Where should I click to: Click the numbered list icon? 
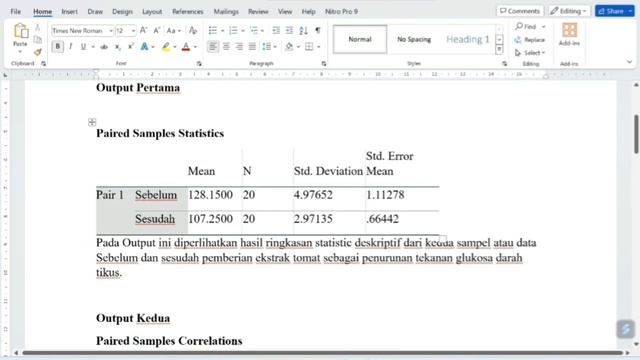click(x=233, y=31)
